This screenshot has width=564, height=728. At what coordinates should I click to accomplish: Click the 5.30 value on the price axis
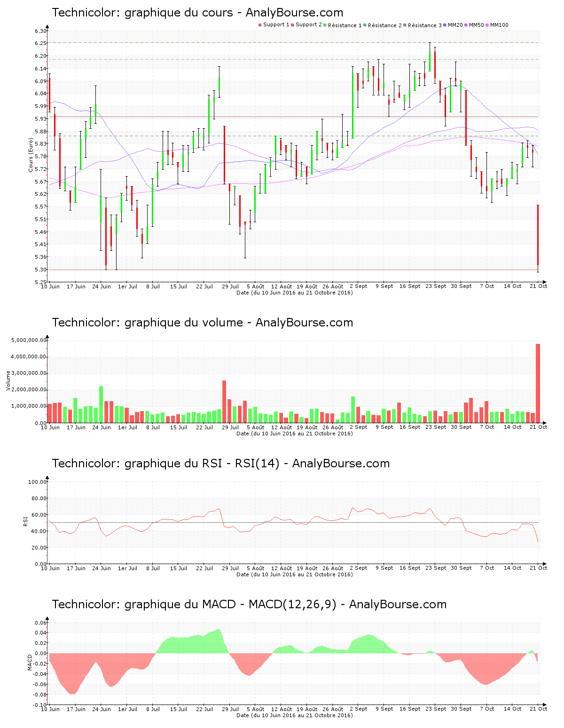[x=40, y=270]
